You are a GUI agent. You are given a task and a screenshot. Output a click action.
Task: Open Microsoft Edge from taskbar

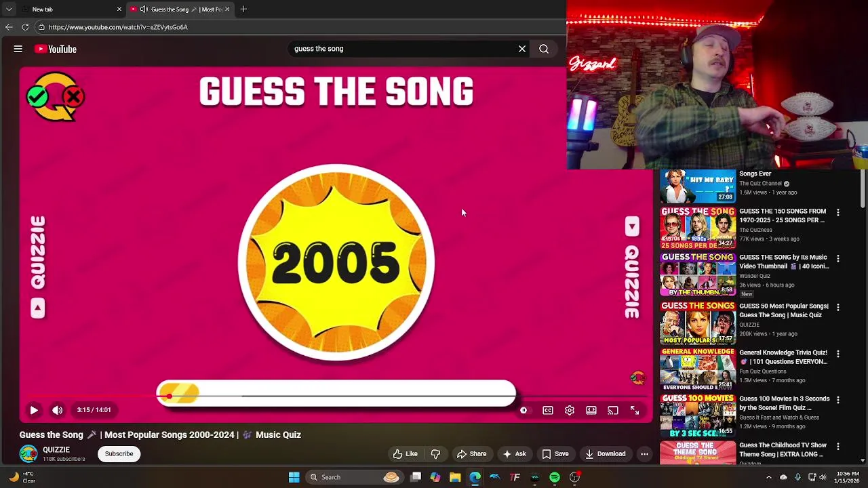click(475, 477)
